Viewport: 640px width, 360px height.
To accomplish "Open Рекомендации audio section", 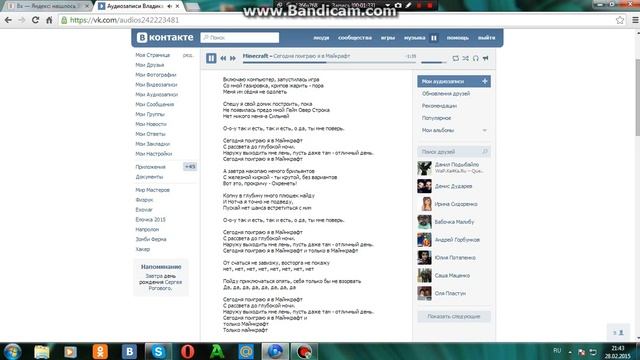I will click(x=440, y=106).
